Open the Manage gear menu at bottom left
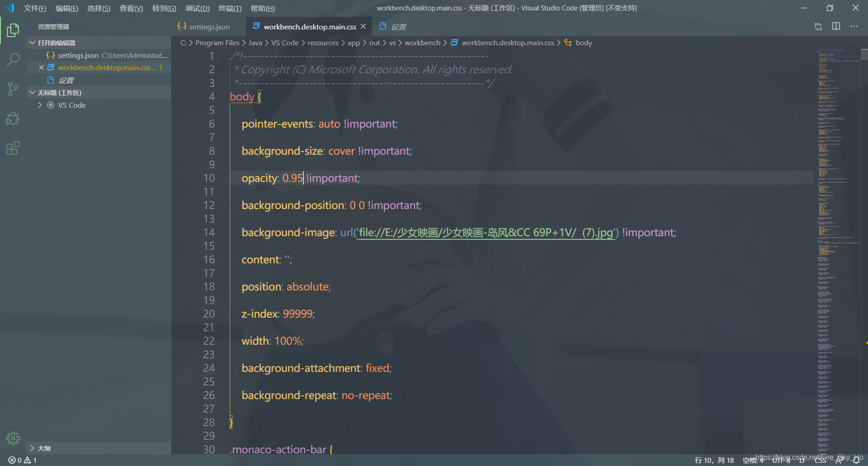This screenshot has height=466, width=868. (13, 438)
